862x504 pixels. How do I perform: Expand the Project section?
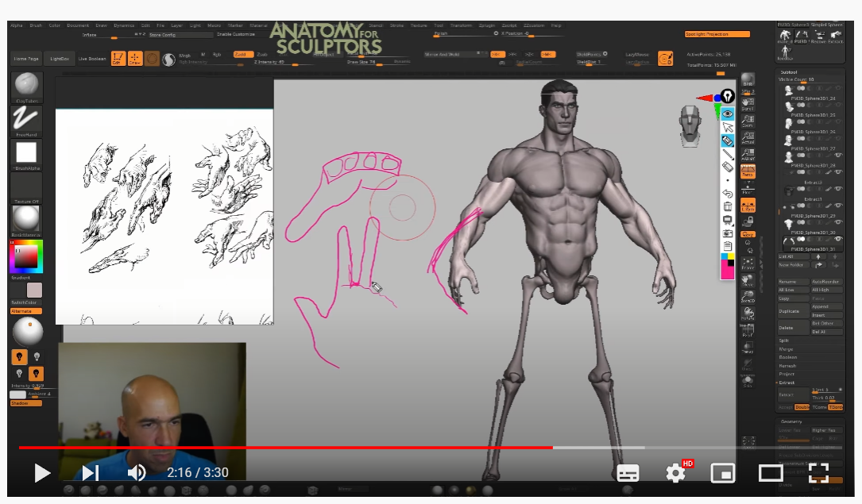tap(787, 374)
